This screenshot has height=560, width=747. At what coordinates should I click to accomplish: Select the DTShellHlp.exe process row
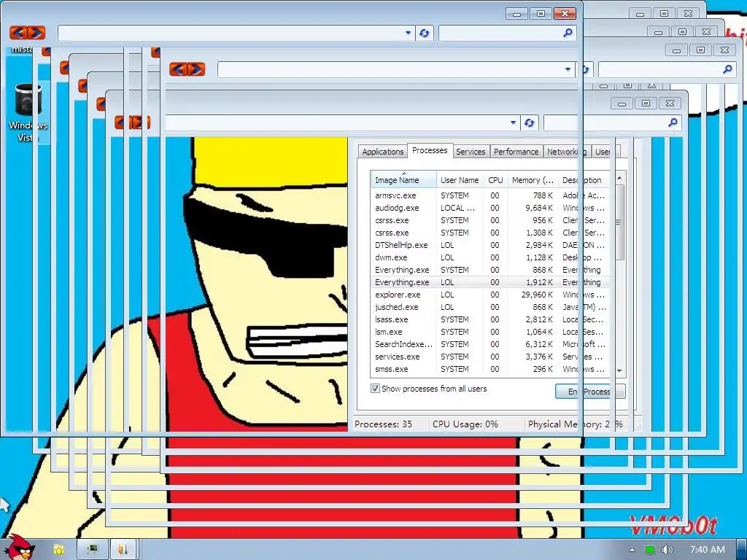[491, 245]
